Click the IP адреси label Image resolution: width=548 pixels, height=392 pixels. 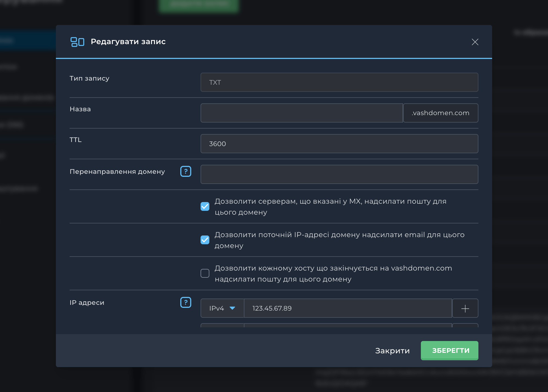tap(87, 303)
